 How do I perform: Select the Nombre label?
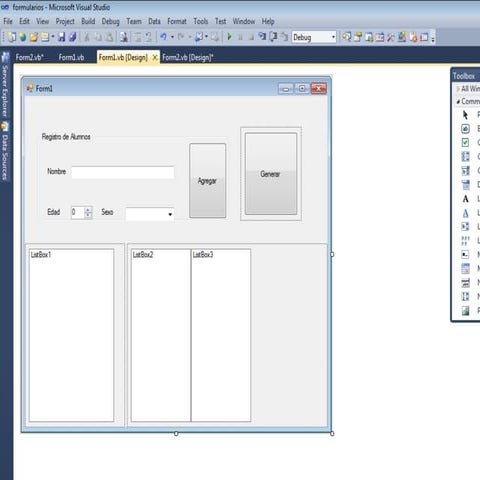(56, 171)
